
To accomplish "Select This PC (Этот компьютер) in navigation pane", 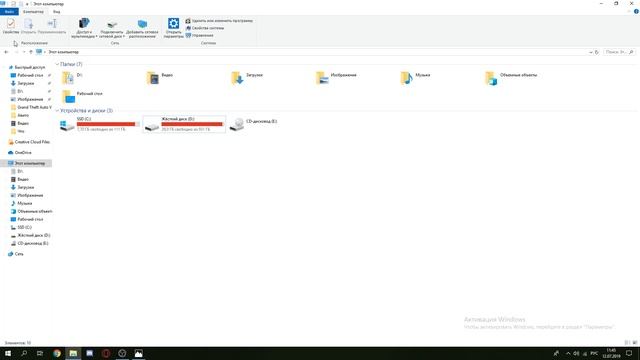I will point(27,163).
